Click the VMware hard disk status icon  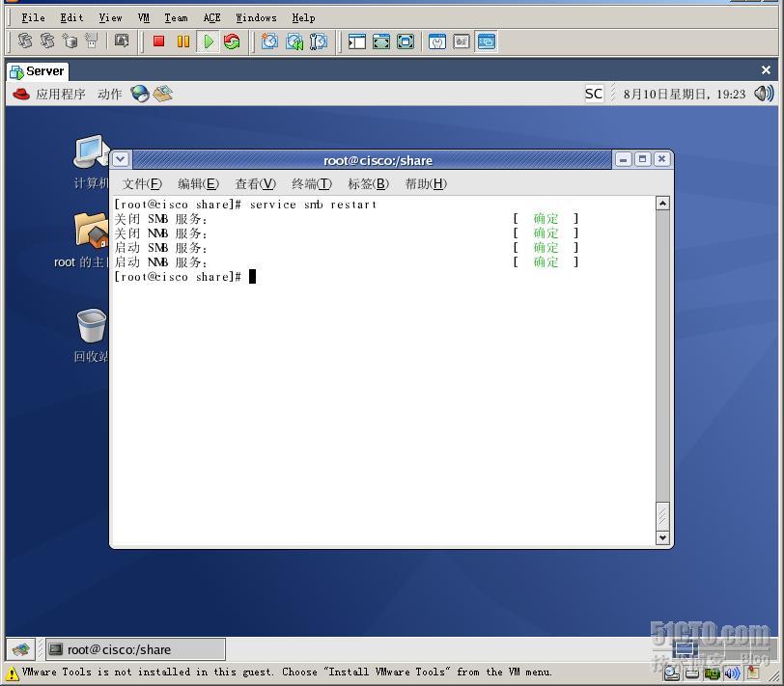(671, 674)
